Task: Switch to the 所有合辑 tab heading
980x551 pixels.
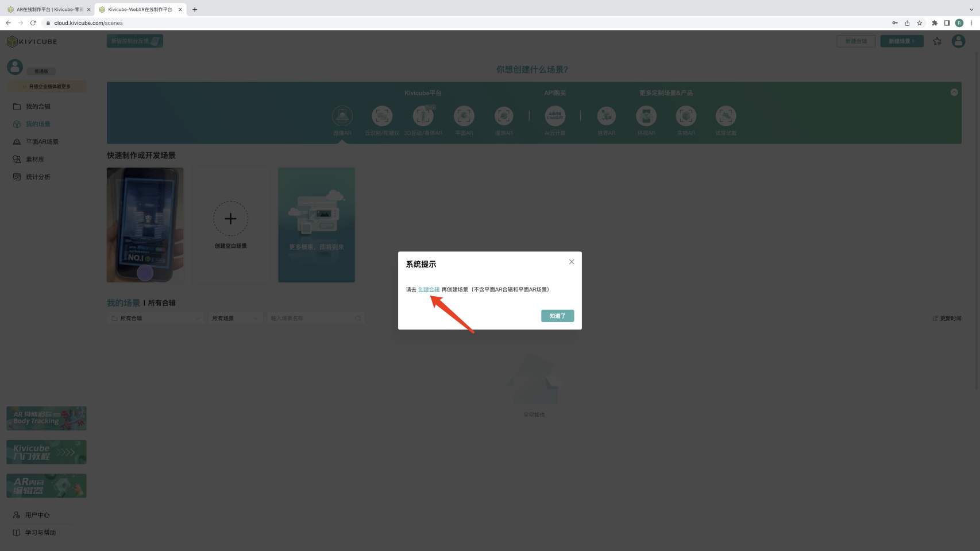Action: [162, 303]
